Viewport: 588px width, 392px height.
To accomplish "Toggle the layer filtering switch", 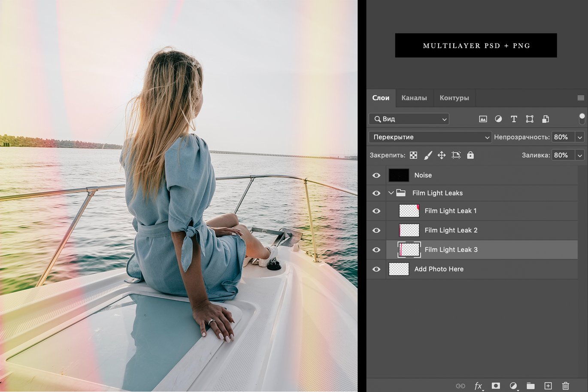I will [582, 119].
